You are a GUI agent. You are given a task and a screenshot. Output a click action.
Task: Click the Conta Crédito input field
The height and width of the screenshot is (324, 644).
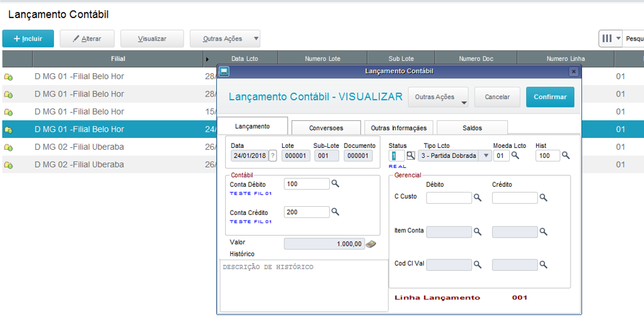click(x=307, y=212)
